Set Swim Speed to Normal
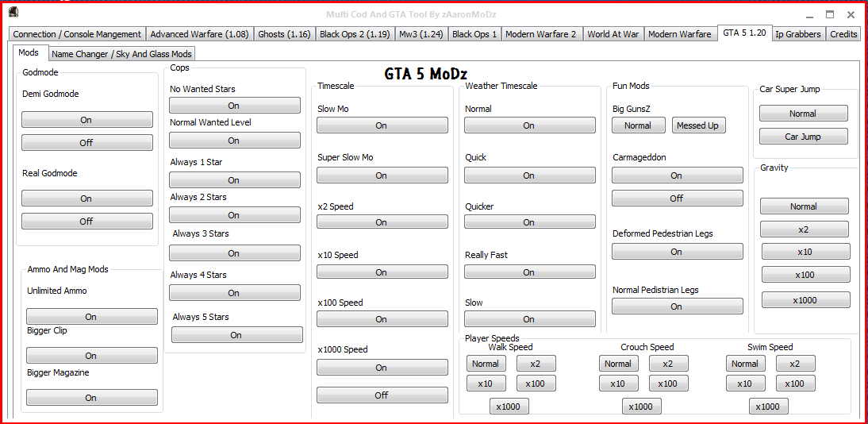 [x=747, y=364]
